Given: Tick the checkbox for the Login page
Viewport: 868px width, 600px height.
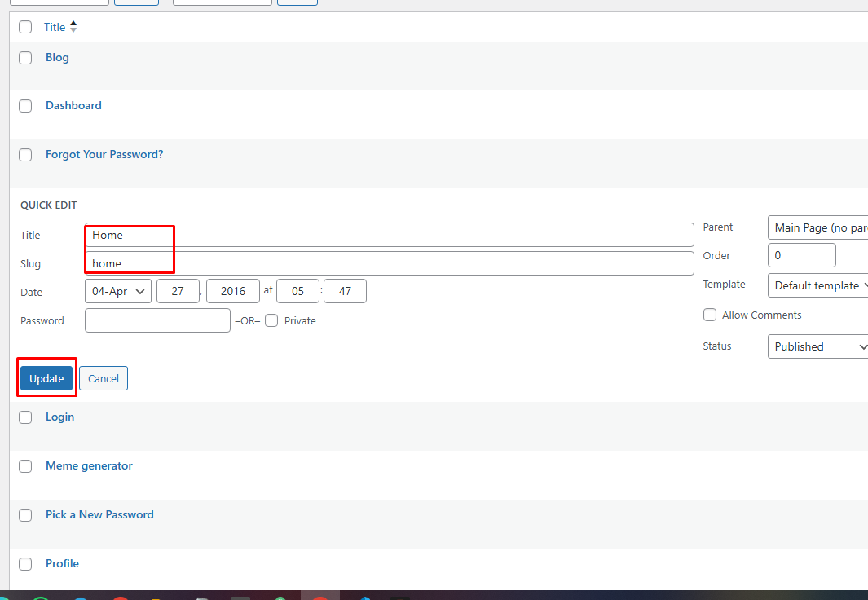Looking at the screenshot, I should (x=25, y=417).
